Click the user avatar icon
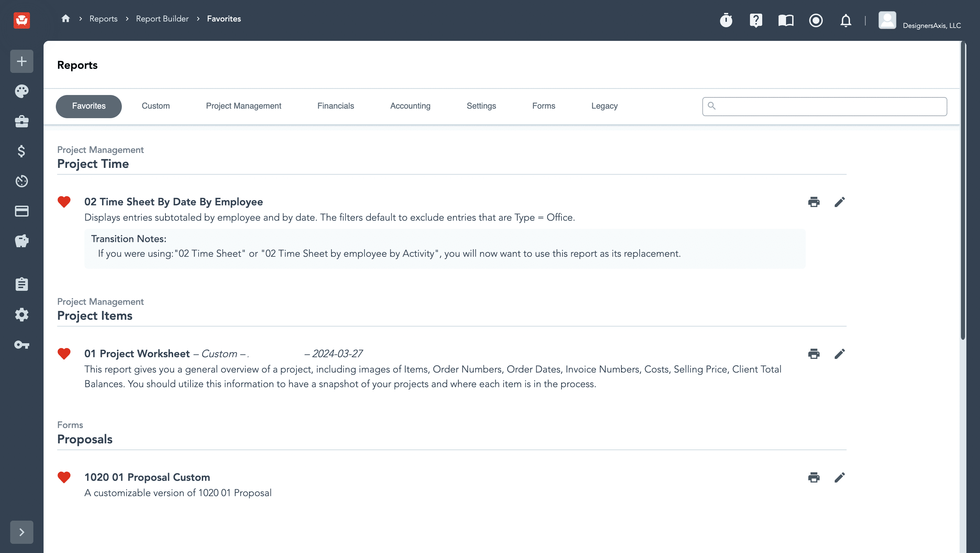The height and width of the screenshot is (553, 980). pos(887,20)
